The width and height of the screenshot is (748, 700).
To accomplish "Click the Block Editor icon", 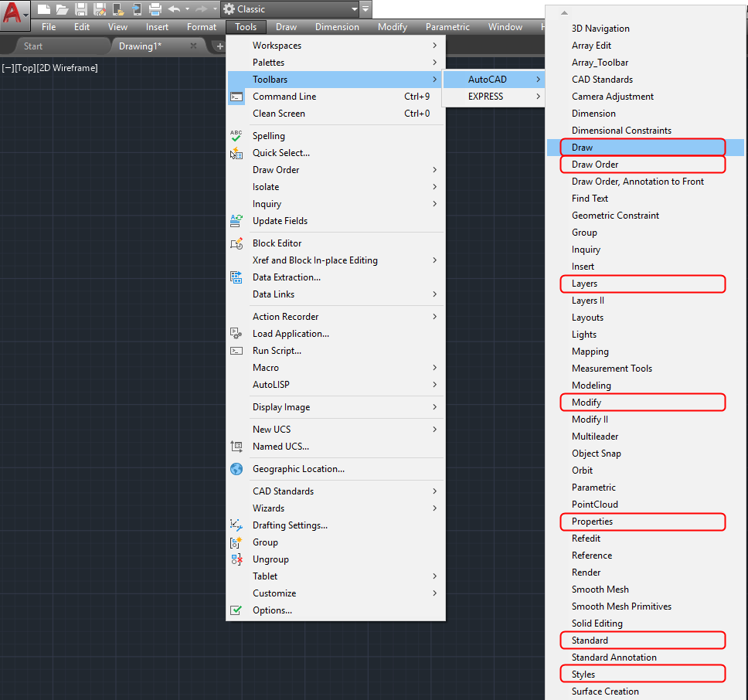I will tap(236, 243).
